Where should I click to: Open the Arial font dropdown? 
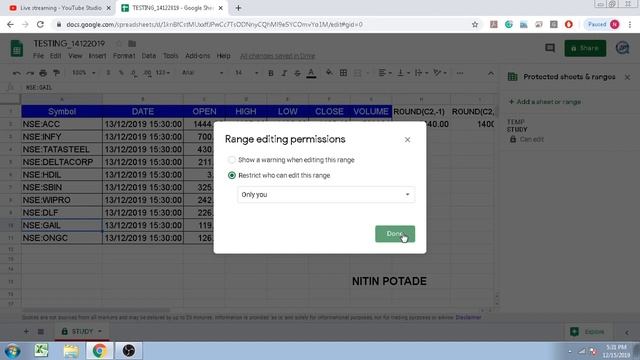[x=202, y=73]
